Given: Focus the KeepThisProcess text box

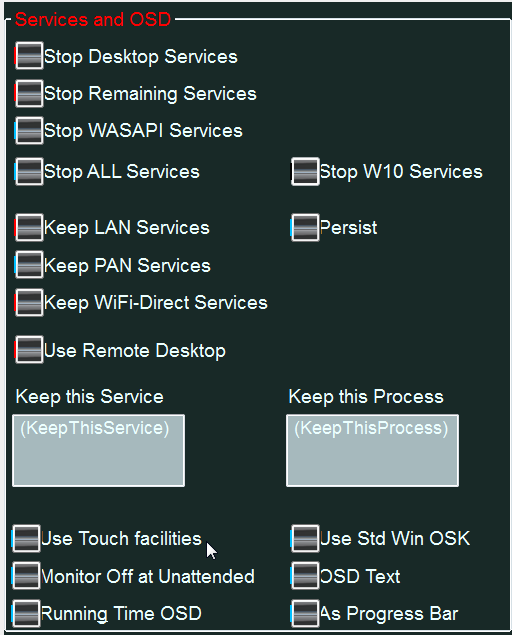Looking at the screenshot, I should [x=372, y=450].
